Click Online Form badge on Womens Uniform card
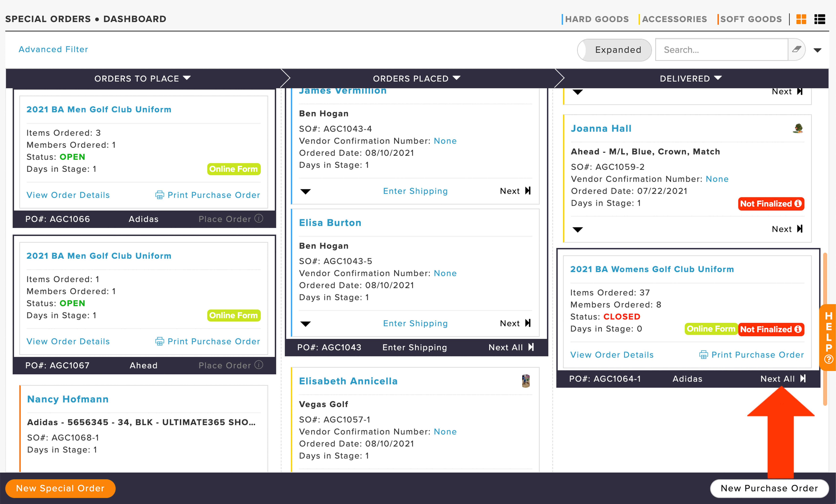This screenshot has width=836, height=504. [x=711, y=329]
